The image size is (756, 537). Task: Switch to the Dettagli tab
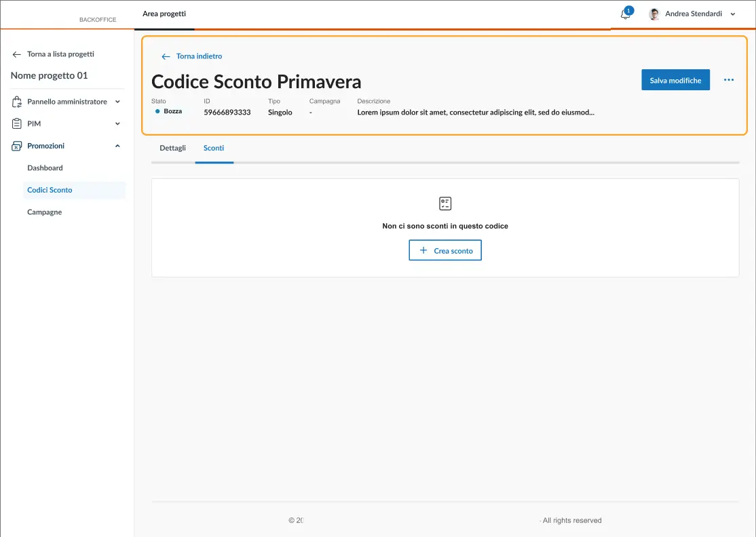(172, 148)
